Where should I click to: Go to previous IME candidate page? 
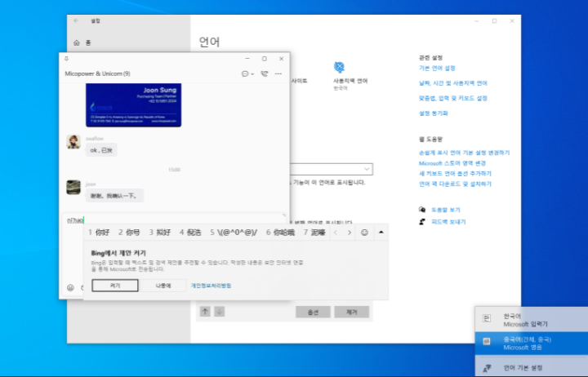[336, 233]
